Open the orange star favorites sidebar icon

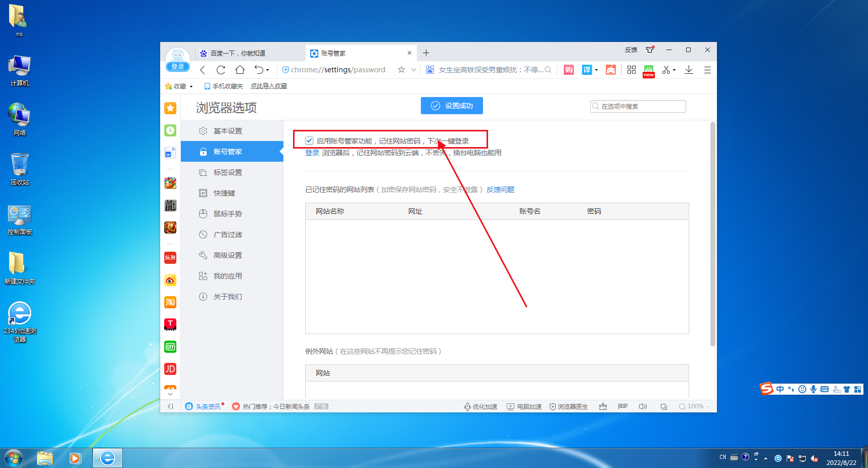(170, 108)
